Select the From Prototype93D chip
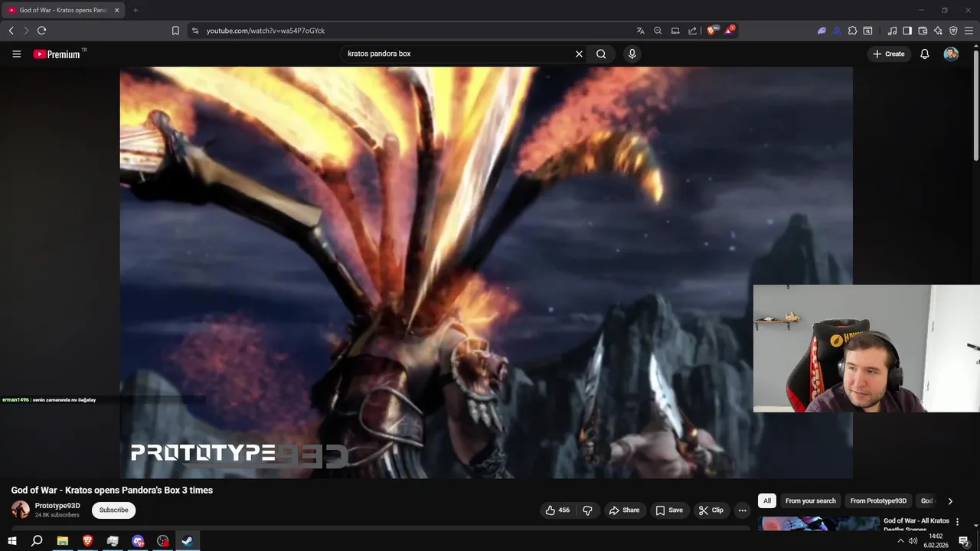The height and width of the screenshot is (551, 980). pos(878,501)
